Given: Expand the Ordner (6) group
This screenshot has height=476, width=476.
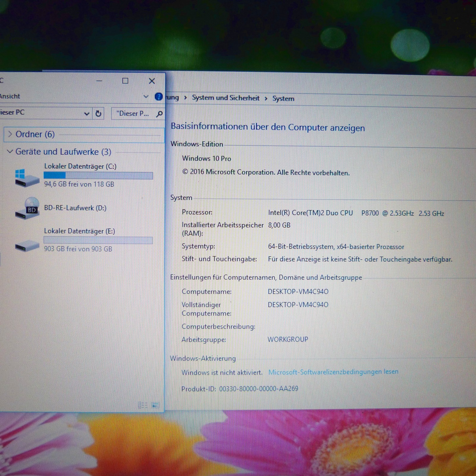Looking at the screenshot, I should click(x=10, y=134).
